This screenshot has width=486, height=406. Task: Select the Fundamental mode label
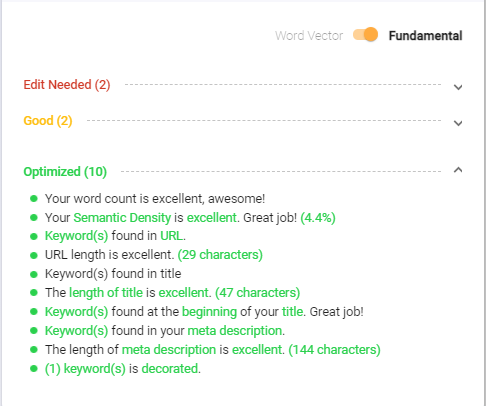click(425, 36)
